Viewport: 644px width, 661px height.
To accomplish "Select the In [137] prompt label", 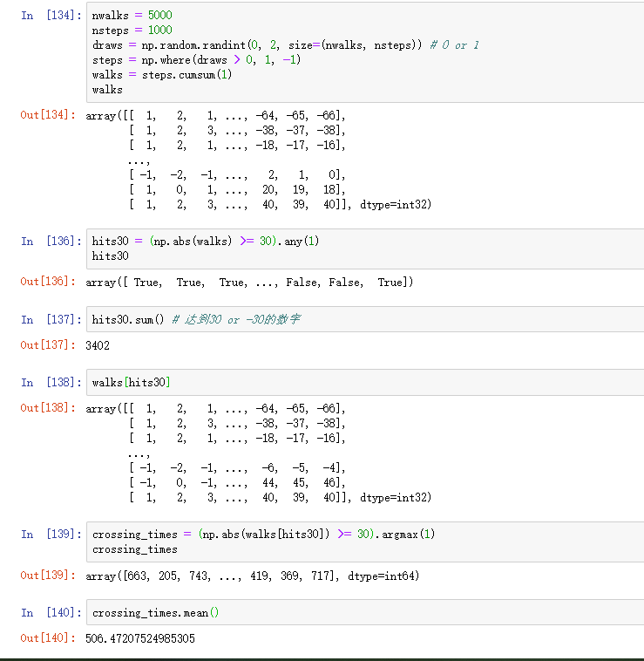I will [x=51, y=319].
